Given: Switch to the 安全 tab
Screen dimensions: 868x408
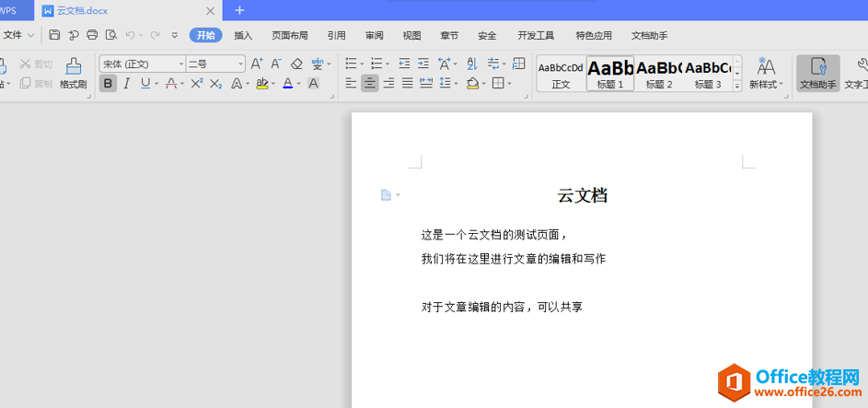Looking at the screenshot, I should click(487, 35).
